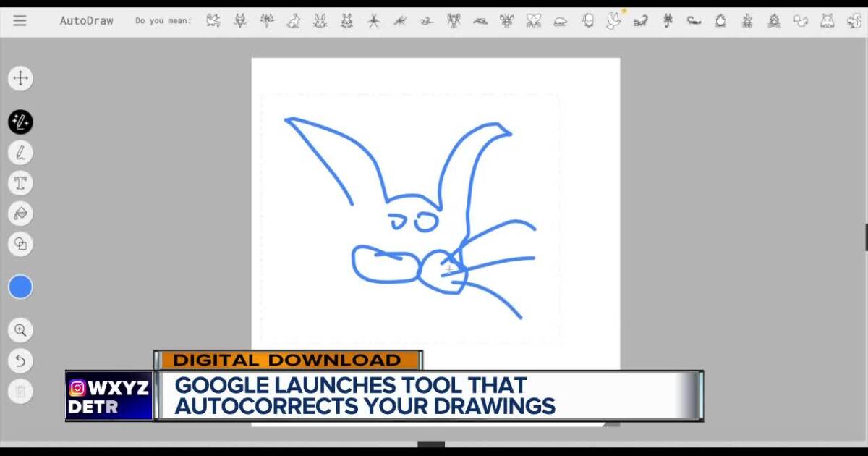This screenshot has height=456, width=868.
Task: Choose the long-legged spider suggestion
Action: (x=373, y=20)
